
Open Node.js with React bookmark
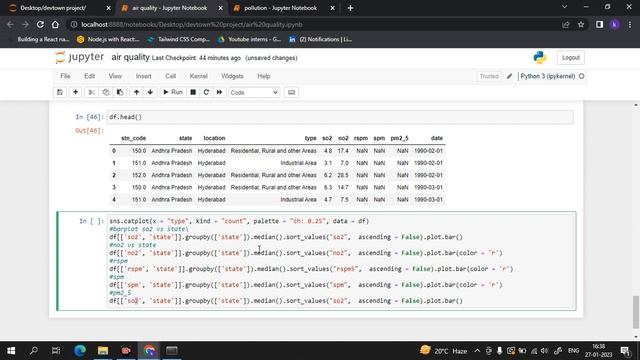point(109,39)
